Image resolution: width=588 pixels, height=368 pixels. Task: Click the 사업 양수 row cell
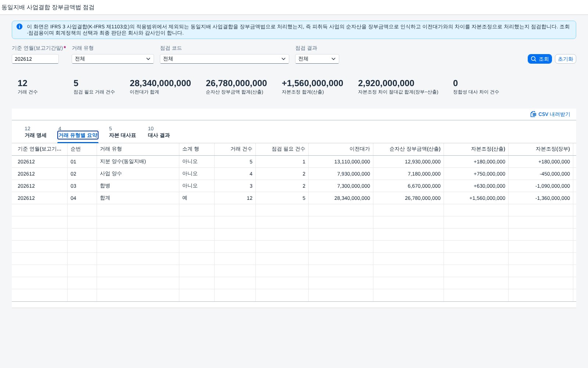click(x=138, y=174)
